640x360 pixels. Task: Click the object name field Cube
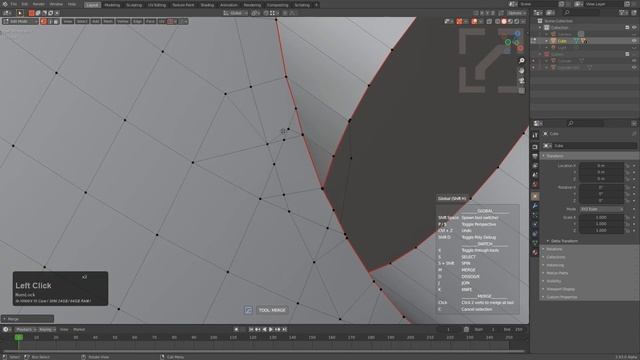[x=594, y=146]
